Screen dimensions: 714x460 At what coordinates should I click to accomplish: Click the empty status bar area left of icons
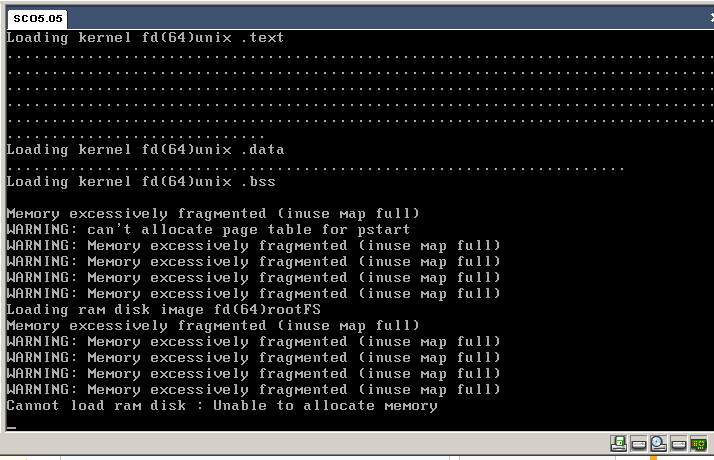pyautogui.click(x=300, y=445)
